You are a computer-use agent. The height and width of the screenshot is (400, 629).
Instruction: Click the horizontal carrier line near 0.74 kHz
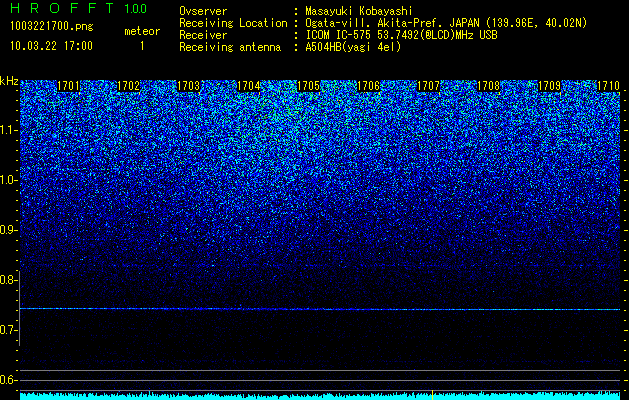pos(320,309)
